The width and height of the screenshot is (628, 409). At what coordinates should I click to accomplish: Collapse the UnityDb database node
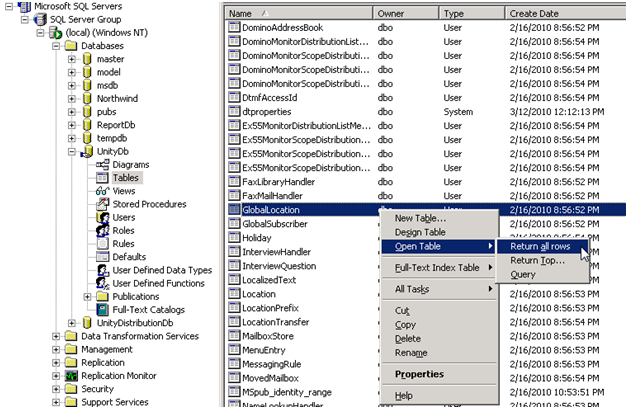point(72,152)
